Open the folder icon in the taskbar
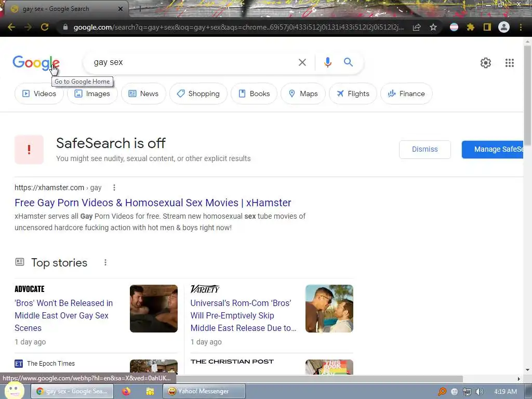 [150, 391]
